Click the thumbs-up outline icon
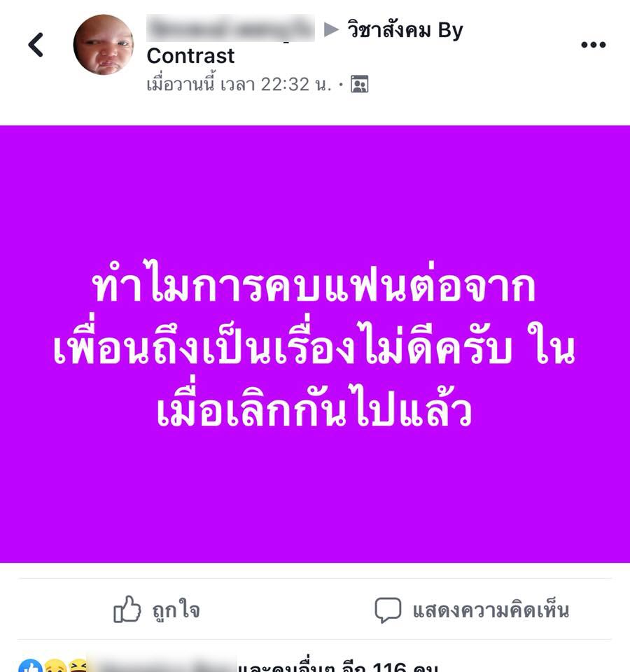Screen dimensions: 630x672 tap(127, 609)
